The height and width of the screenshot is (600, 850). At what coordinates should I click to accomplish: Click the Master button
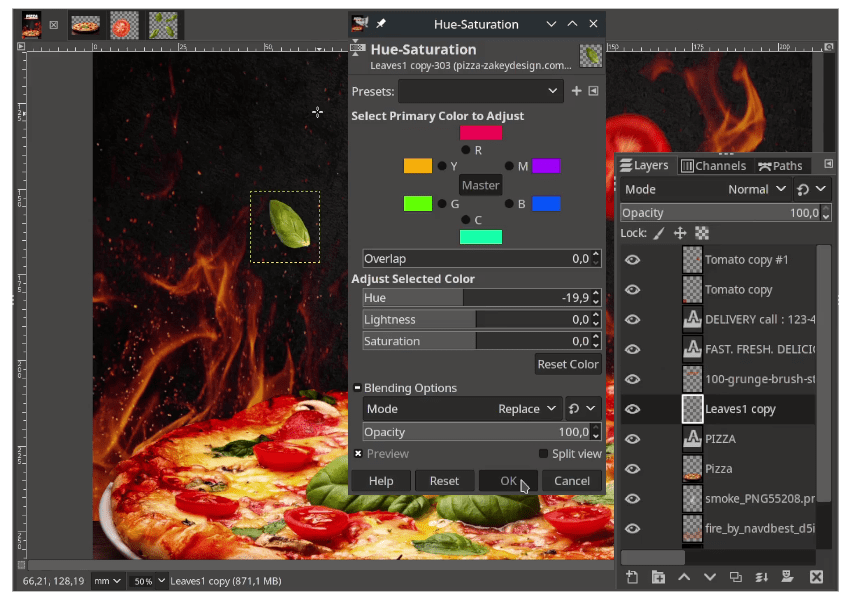point(480,185)
